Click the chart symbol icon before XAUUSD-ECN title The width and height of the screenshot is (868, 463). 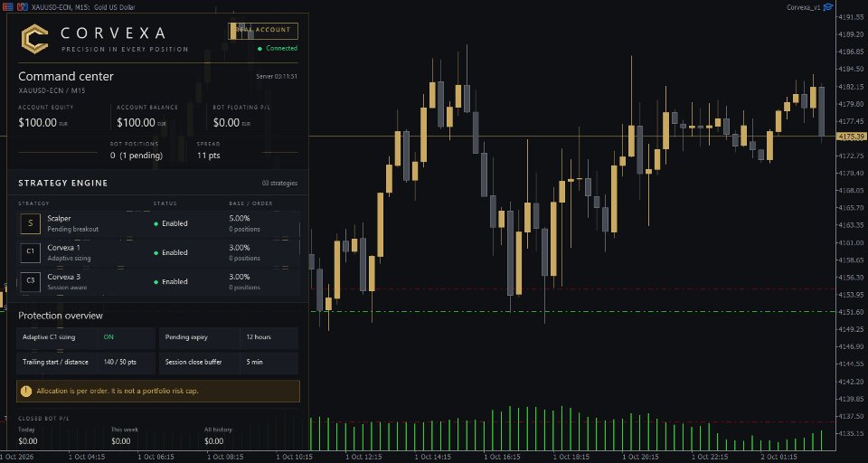click(x=22, y=7)
